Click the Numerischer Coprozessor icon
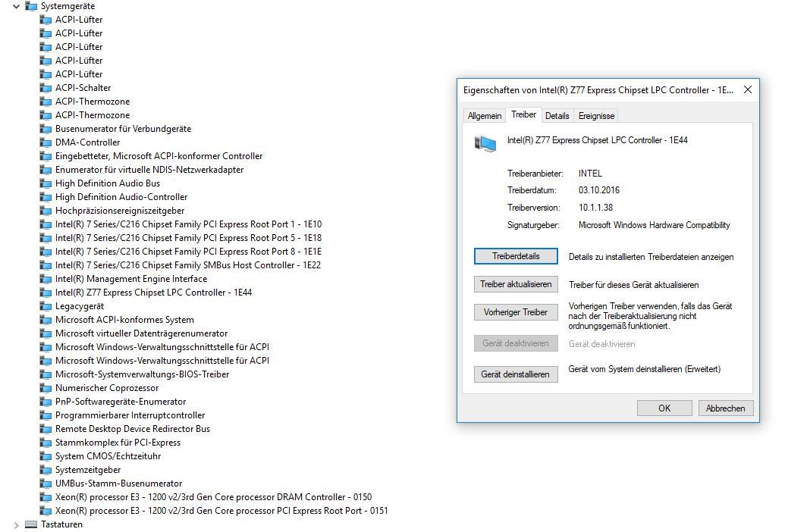 pyautogui.click(x=46, y=388)
